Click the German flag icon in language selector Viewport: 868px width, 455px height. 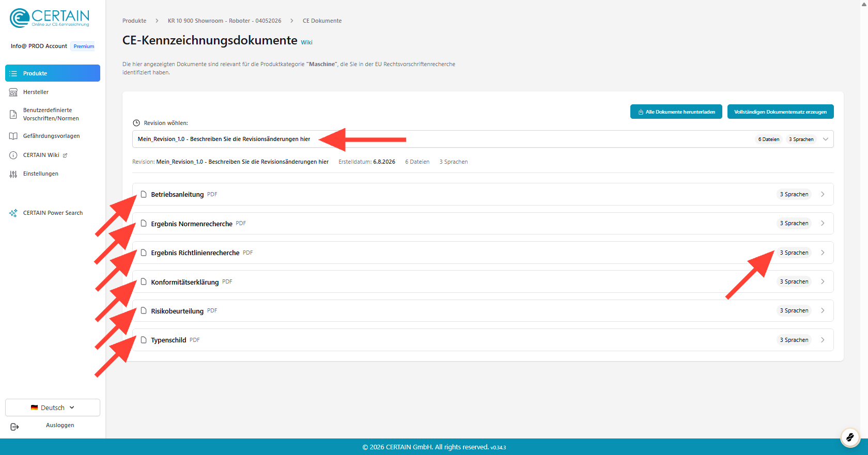pos(34,407)
